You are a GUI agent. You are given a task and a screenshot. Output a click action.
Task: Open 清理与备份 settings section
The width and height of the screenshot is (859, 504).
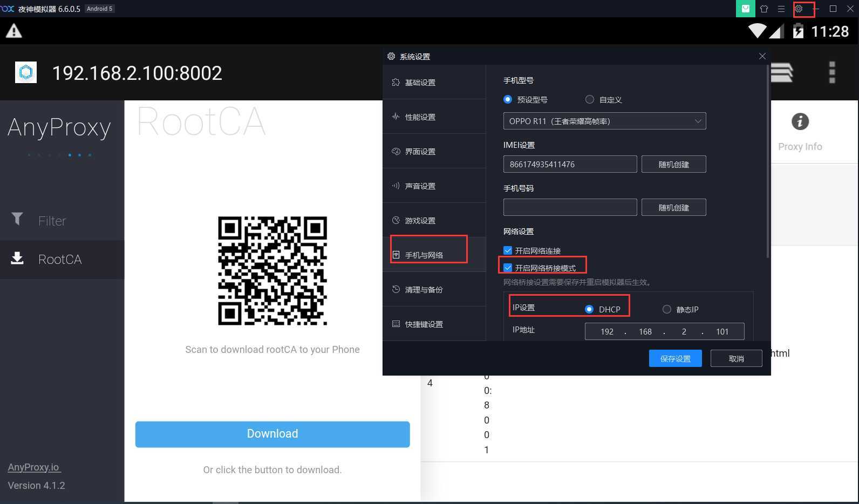tap(434, 289)
